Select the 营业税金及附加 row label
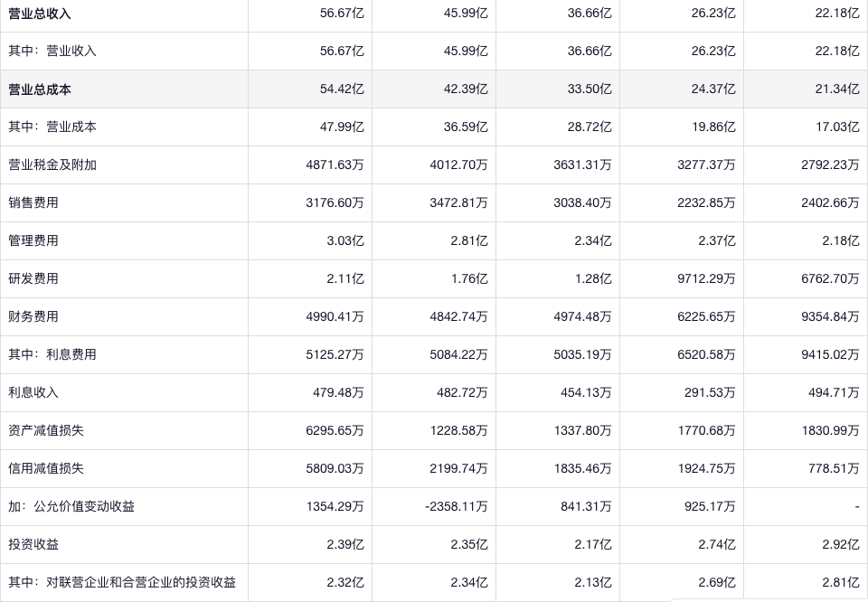868x602 pixels. click(x=52, y=165)
